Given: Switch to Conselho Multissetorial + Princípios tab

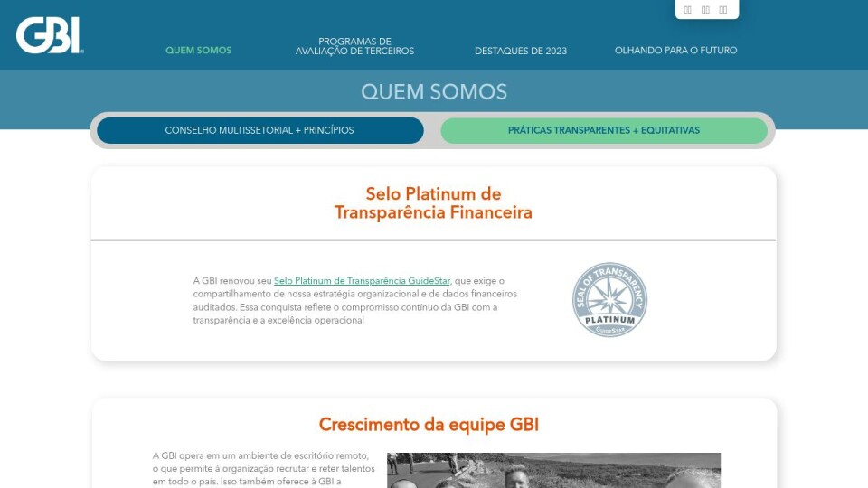Looking at the screenshot, I should [x=260, y=130].
